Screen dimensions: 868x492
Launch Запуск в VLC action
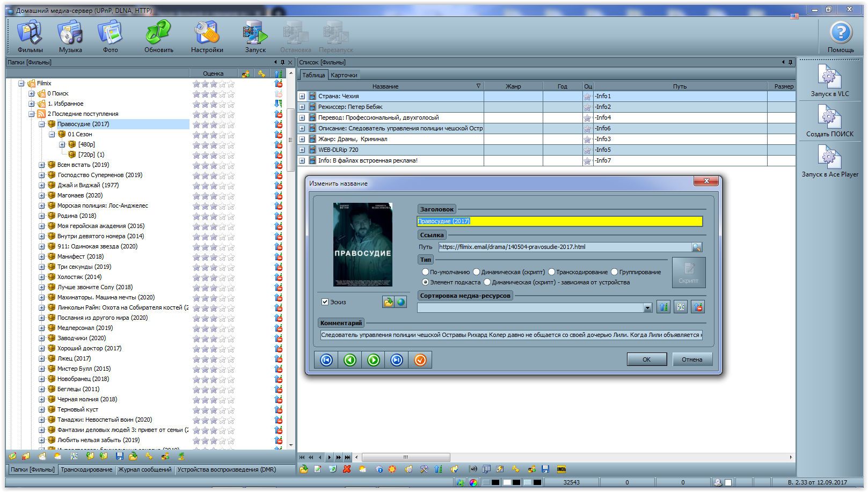point(829,77)
